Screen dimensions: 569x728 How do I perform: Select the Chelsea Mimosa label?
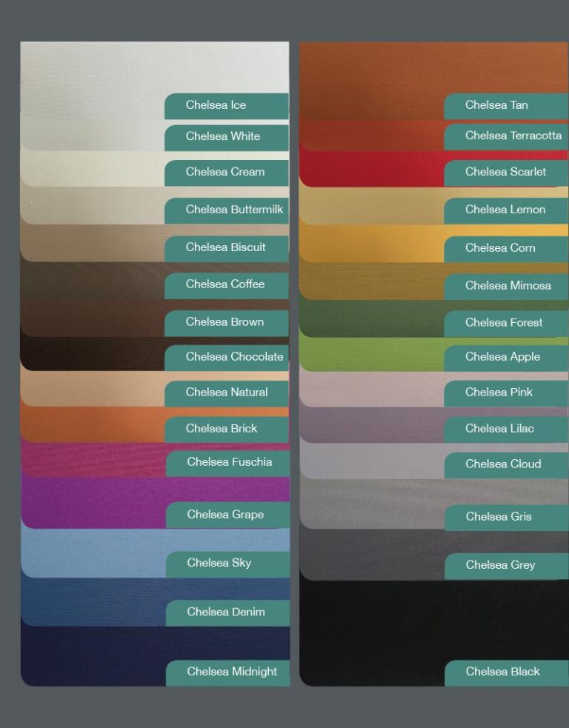(x=506, y=287)
